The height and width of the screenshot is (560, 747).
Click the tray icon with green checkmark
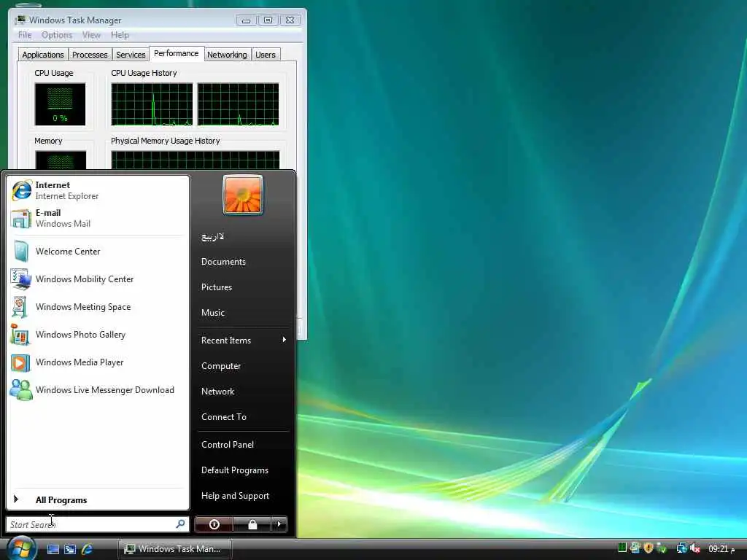coord(661,548)
